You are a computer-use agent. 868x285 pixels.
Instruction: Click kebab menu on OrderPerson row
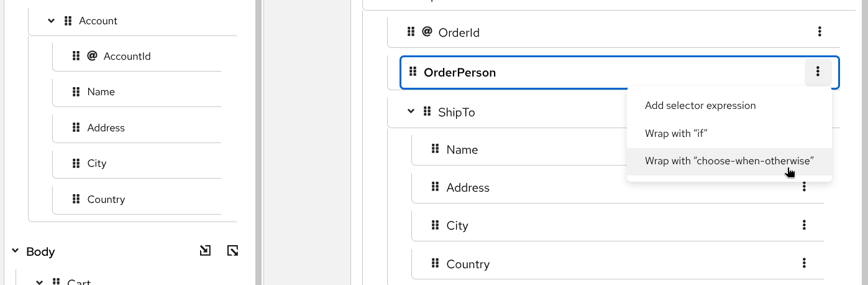pos(818,72)
